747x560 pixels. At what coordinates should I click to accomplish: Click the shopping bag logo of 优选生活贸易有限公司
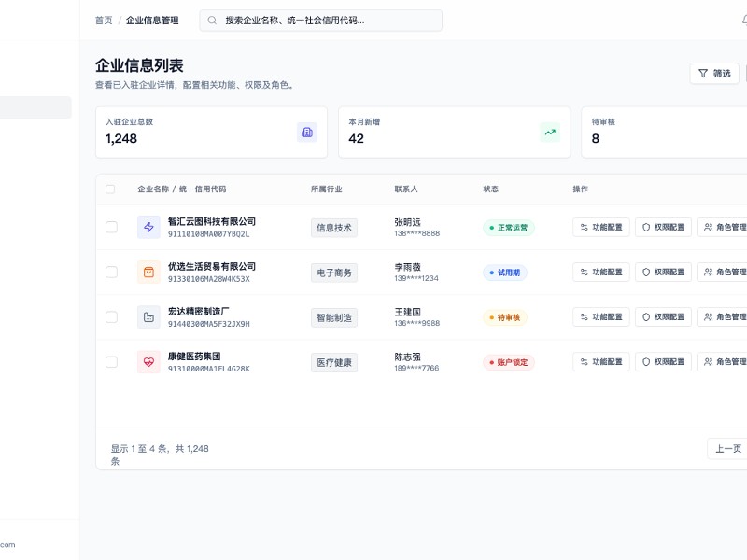[148, 273]
